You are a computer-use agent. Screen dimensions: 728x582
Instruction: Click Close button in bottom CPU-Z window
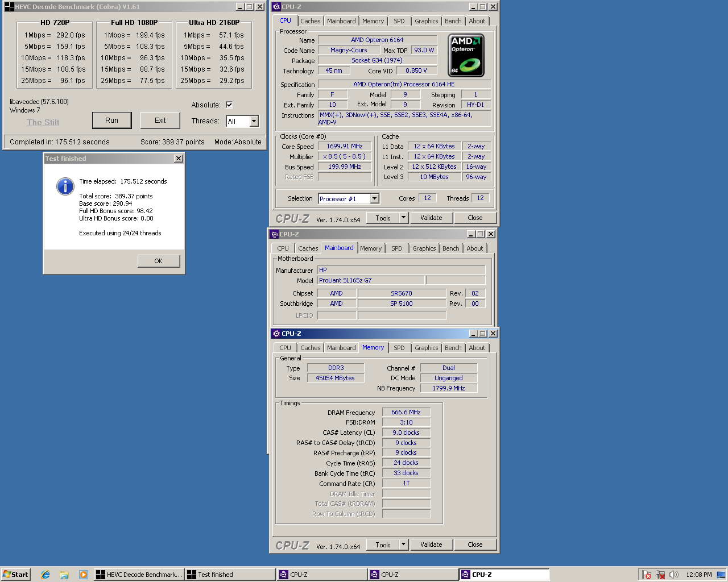(x=475, y=544)
